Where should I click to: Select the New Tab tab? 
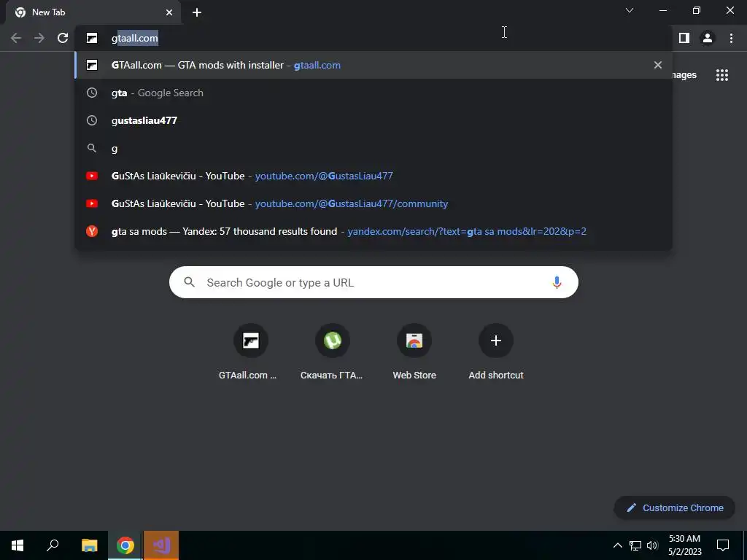pyautogui.click(x=93, y=12)
